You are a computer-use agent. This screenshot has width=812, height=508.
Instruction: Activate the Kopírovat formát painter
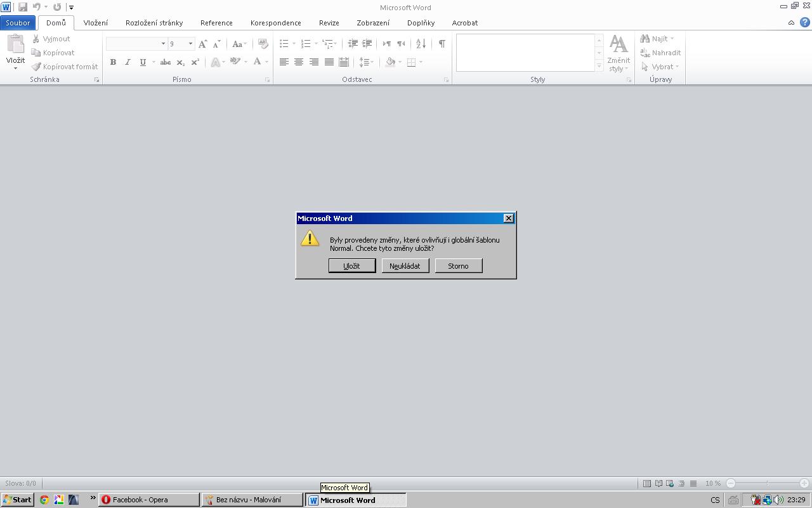click(x=65, y=67)
